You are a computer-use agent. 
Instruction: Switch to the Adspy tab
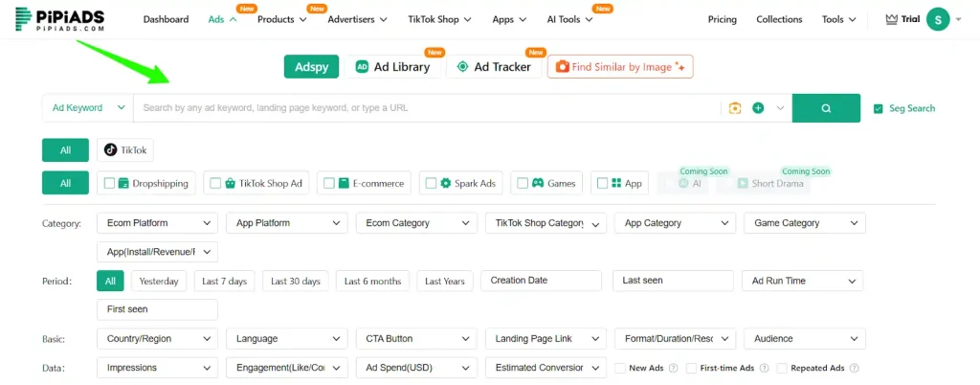311,67
